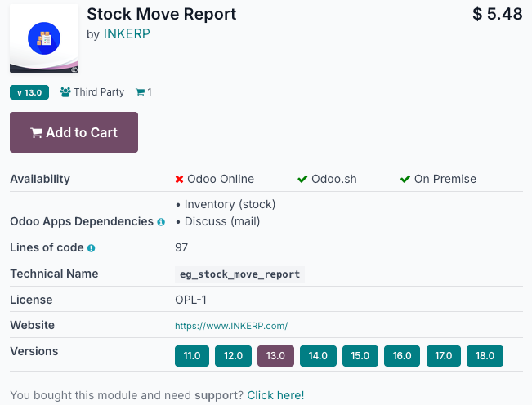Viewport: 532px width, 405px height.
Task: Click the Inventory (stock) dependency
Action: coord(230,204)
